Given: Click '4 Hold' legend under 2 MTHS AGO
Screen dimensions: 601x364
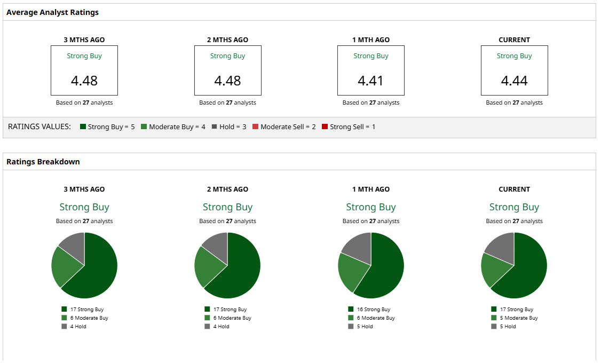Looking at the screenshot, I should (217, 327).
